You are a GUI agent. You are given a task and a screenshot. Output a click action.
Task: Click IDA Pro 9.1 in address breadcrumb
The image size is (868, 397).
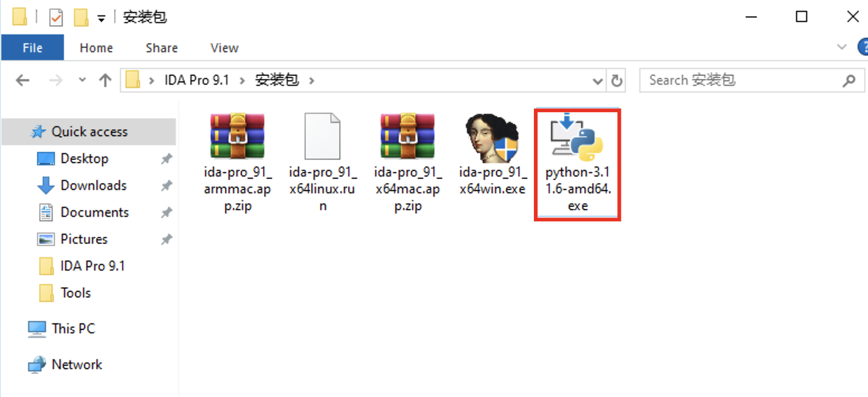point(197,80)
